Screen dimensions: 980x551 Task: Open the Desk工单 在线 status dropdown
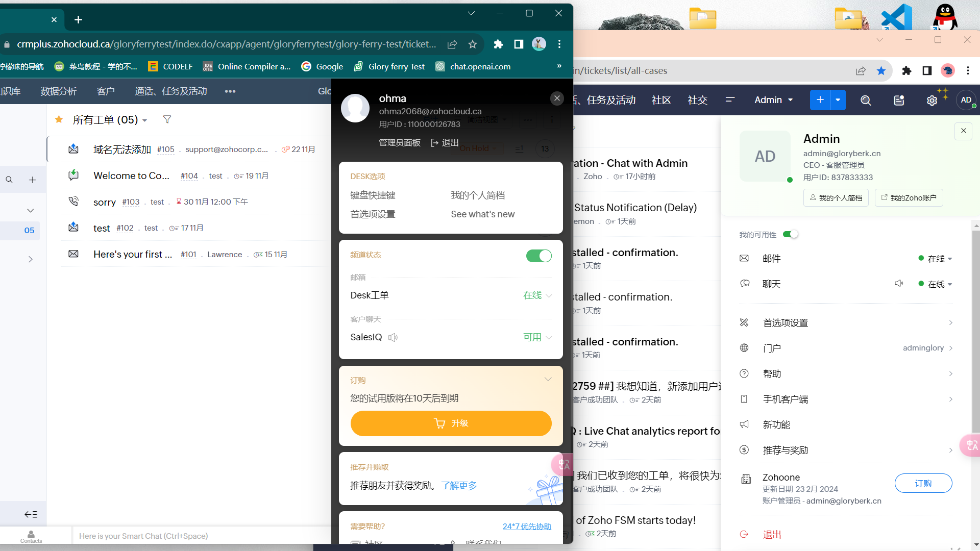[x=537, y=295]
